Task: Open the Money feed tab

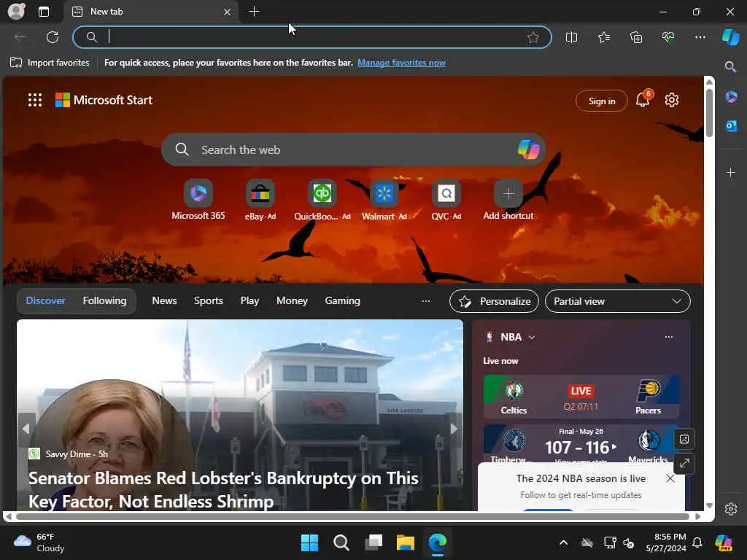Action: (292, 301)
